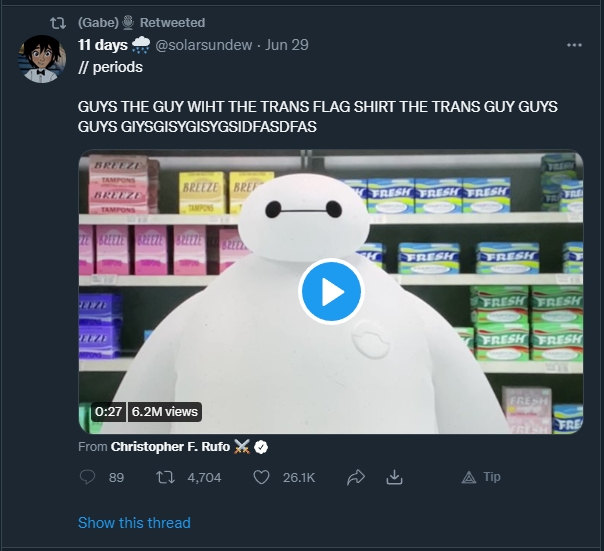Play the Baymax video

[331, 292]
